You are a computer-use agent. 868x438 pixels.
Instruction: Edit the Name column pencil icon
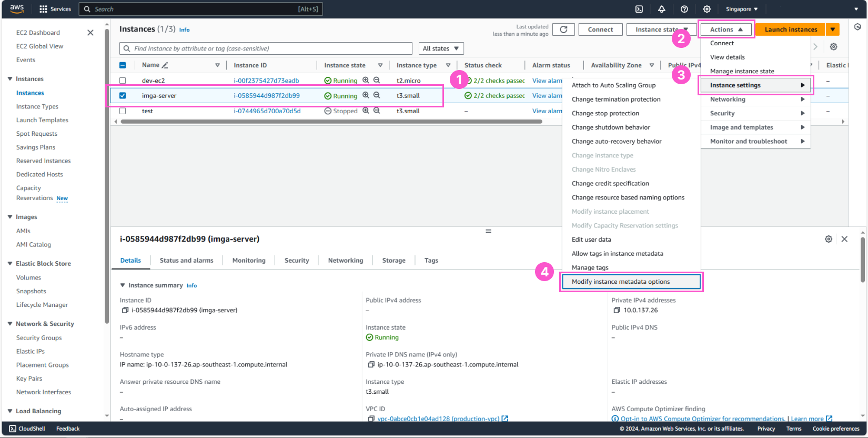tap(165, 65)
